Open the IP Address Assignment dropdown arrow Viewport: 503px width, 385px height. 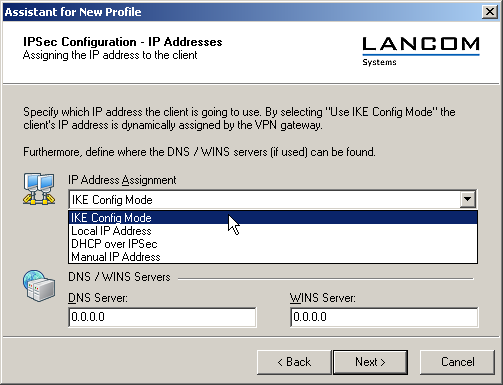point(468,199)
